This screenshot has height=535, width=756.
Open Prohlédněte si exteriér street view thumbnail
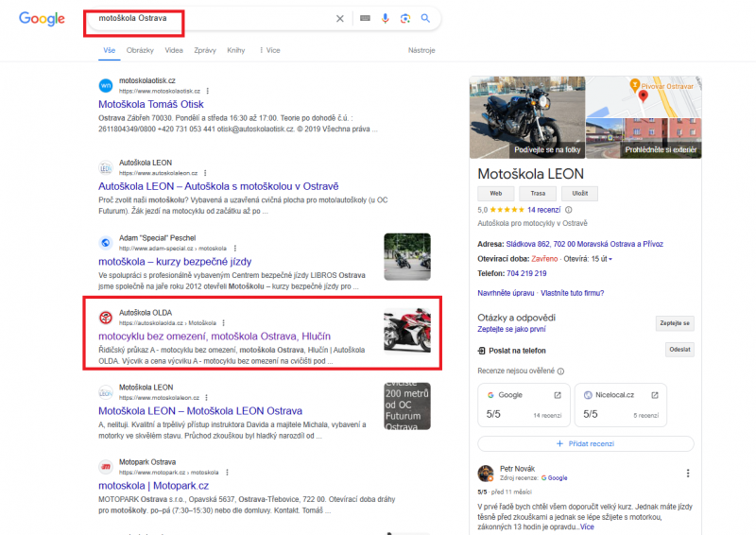pos(644,138)
